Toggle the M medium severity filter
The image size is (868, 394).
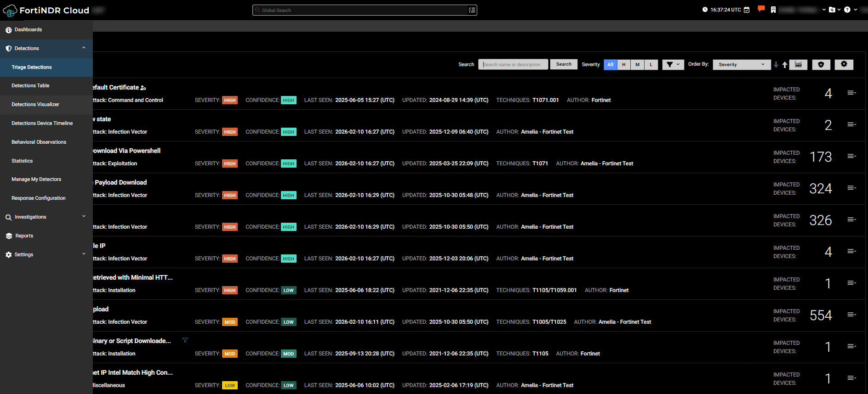637,65
